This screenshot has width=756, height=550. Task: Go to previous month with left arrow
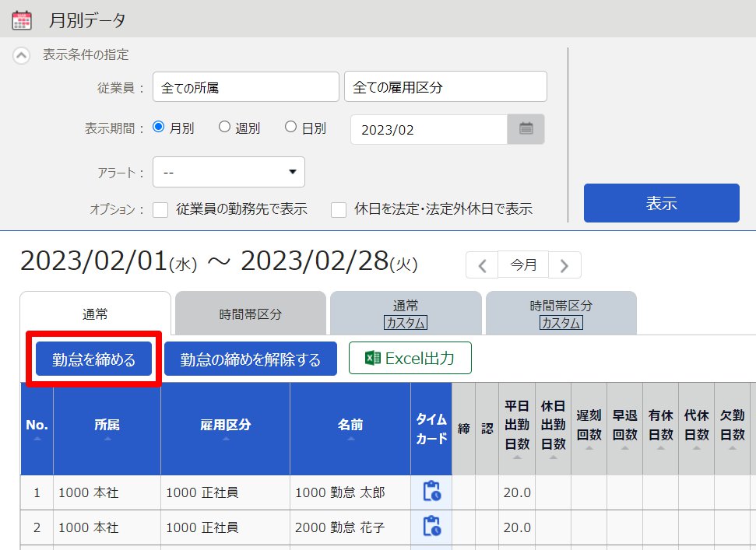tap(482, 264)
